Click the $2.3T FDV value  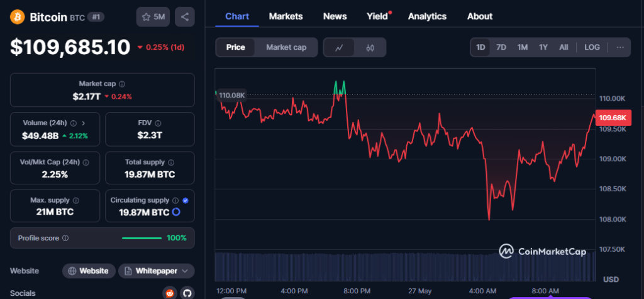click(150, 135)
